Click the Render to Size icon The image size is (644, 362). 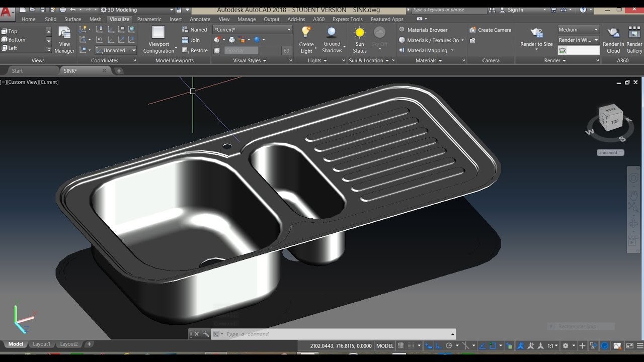(x=536, y=33)
